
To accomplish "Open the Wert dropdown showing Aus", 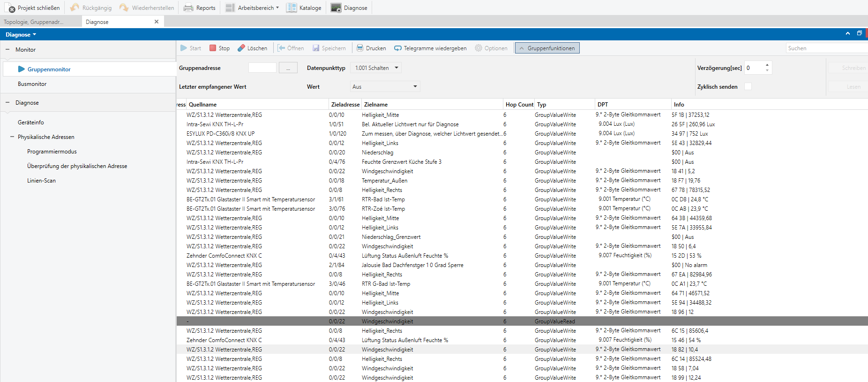I will click(x=385, y=86).
